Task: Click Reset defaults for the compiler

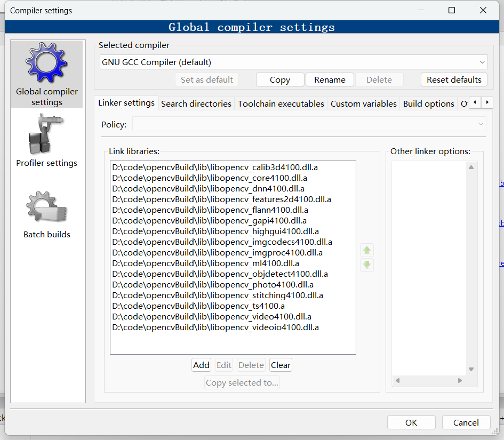Action: pos(454,79)
